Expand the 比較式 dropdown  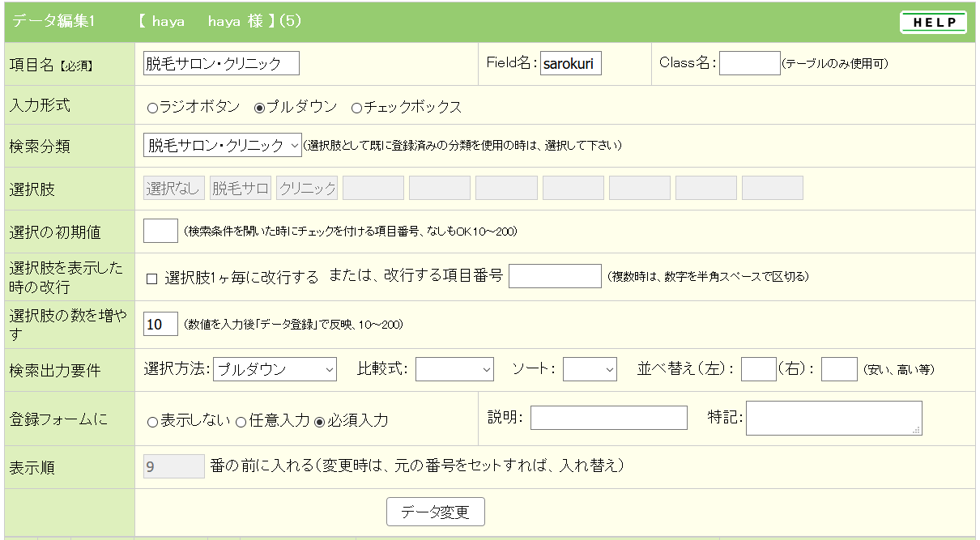click(454, 369)
